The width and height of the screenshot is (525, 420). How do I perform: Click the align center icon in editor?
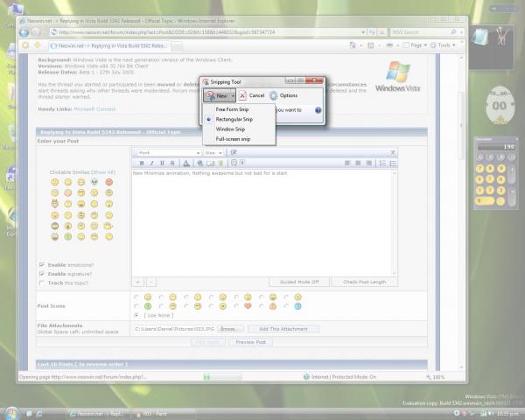tap(358, 163)
